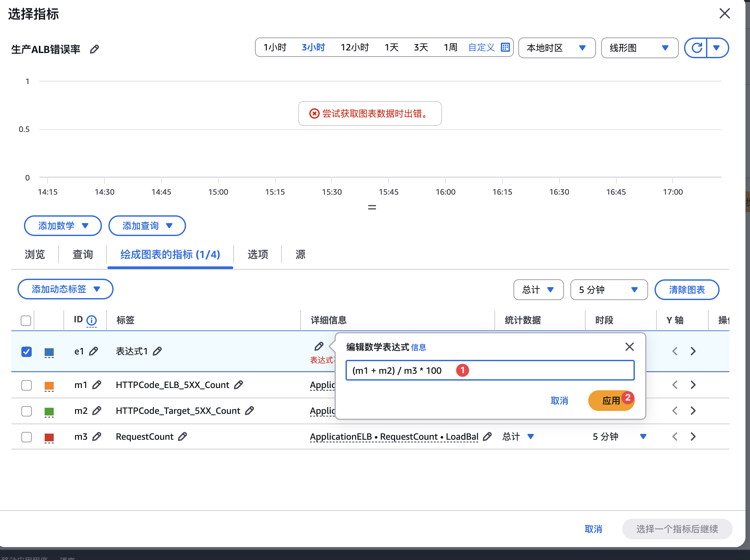Viewport: 750px width, 560px height.
Task: Switch to the 浏览 tab
Action: tap(35, 254)
